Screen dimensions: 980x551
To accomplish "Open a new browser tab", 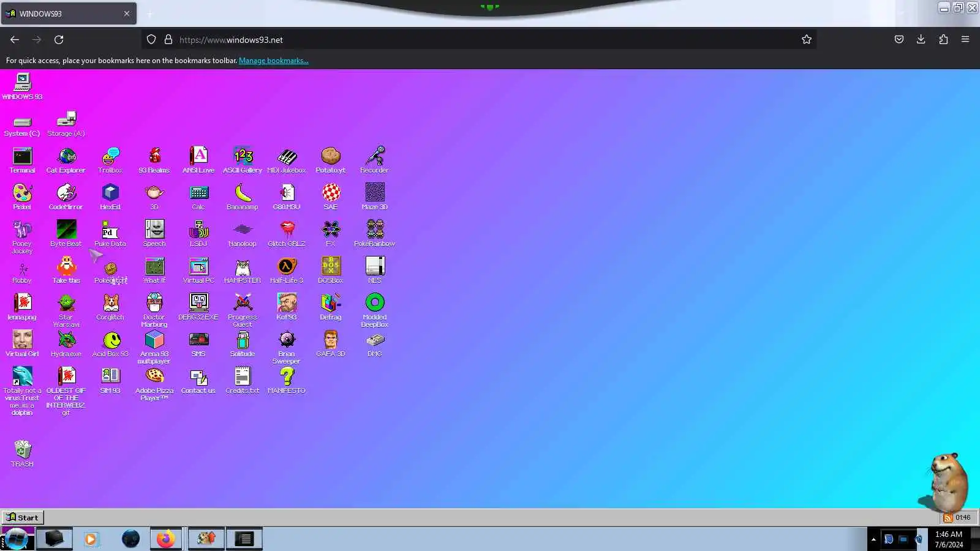I will click(150, 13).
